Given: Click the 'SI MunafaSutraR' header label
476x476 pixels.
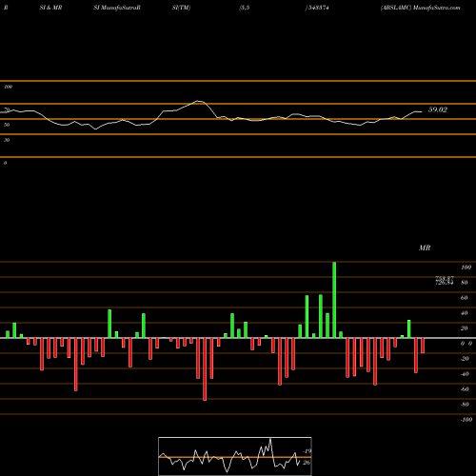Looking at the screenshot, I should coord(117,8).
